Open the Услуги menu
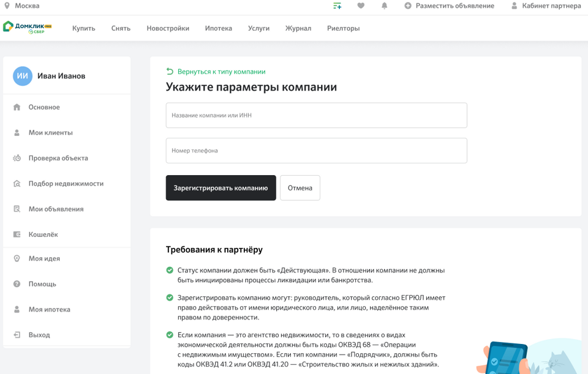This screenshot has width=588, height=374. click(258, 28)
